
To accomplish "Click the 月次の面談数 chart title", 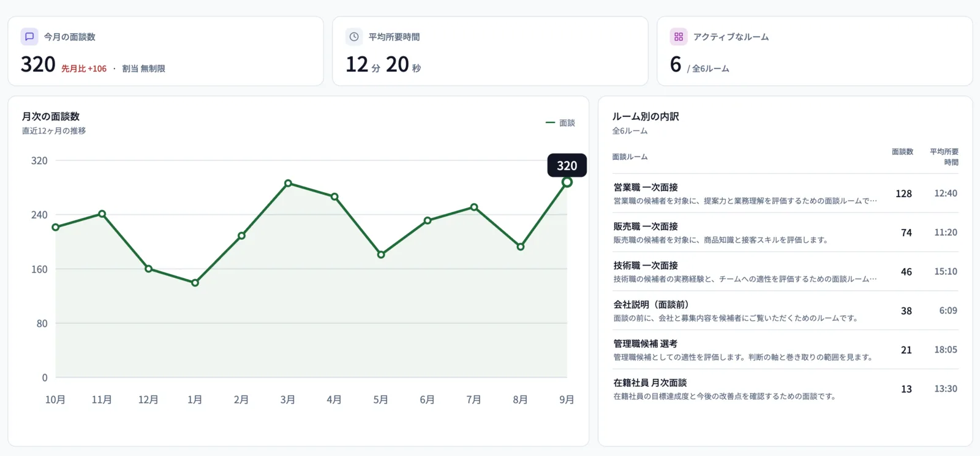I will pyautogui.click(x=51, y=116).
